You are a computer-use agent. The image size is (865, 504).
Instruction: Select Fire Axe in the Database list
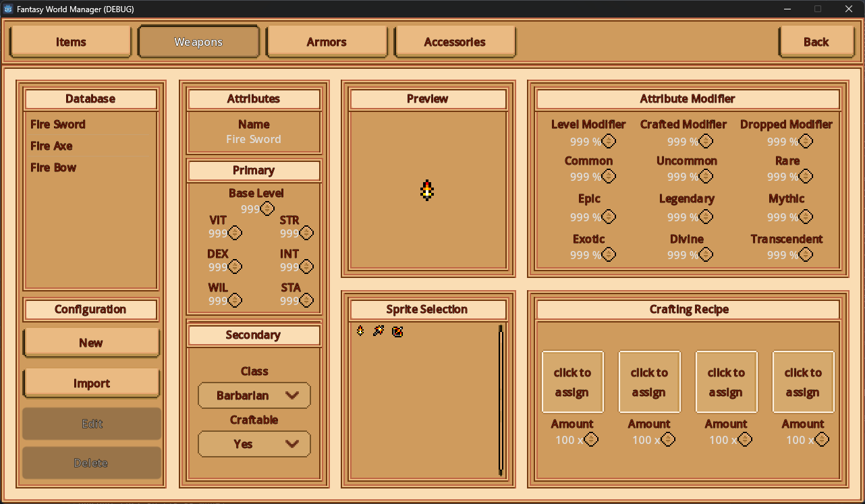[51, 146]
